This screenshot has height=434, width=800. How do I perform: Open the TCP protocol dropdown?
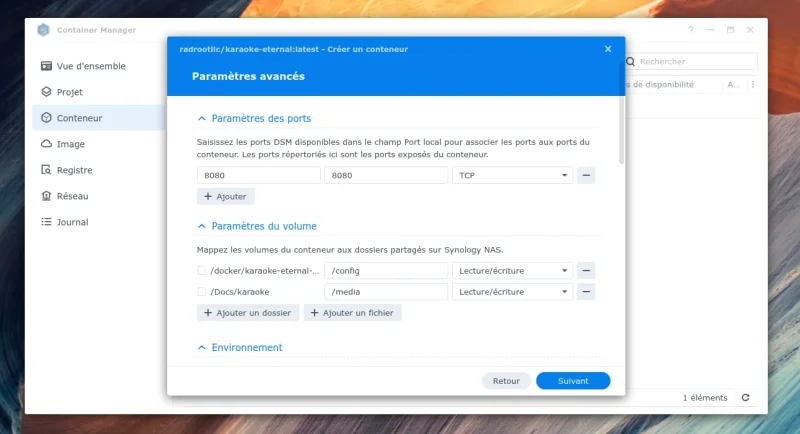[512, 175]
